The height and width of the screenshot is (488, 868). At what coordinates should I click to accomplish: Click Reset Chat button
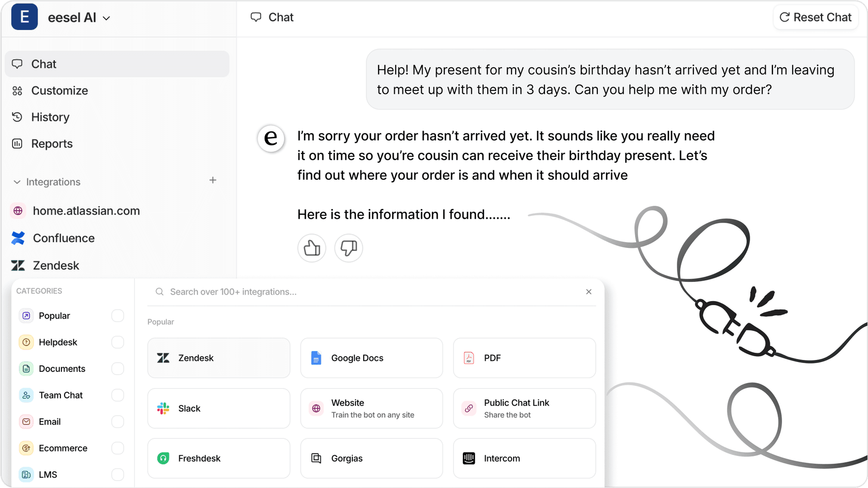815,18
